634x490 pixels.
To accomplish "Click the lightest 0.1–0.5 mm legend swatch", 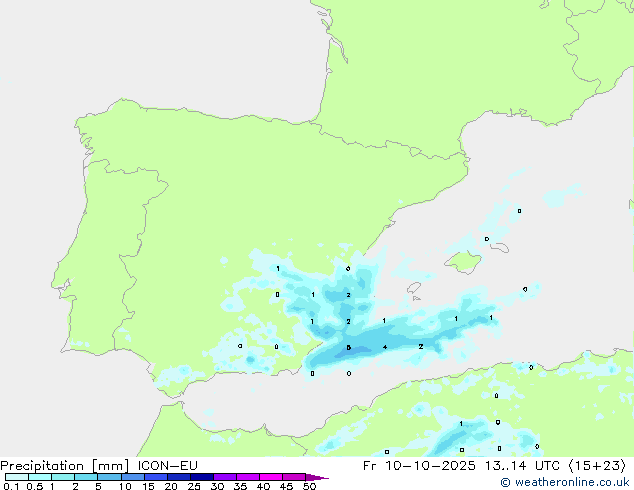I will [x=17, y=477].
